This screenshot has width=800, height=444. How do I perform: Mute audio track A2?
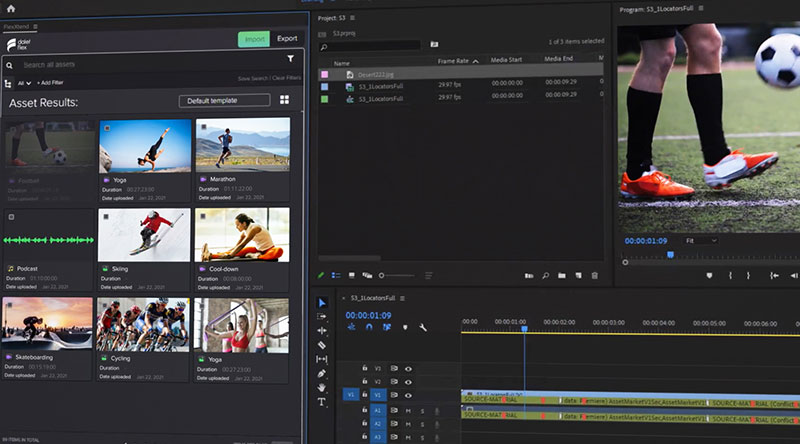[408, 424]
